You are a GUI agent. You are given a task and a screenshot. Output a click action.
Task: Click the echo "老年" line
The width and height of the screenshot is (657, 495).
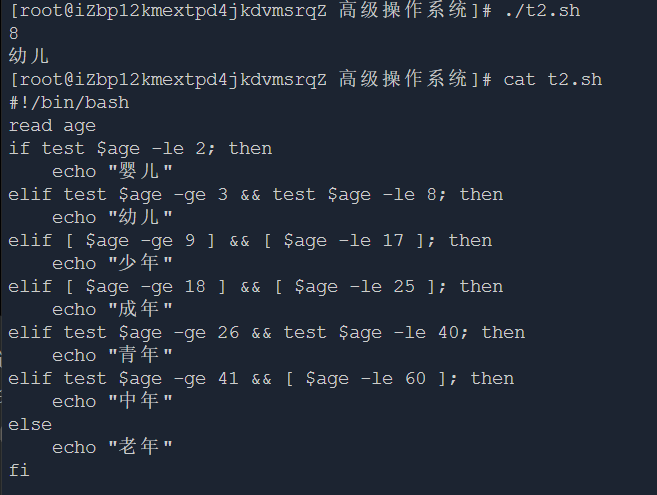[x=113, y=447]
